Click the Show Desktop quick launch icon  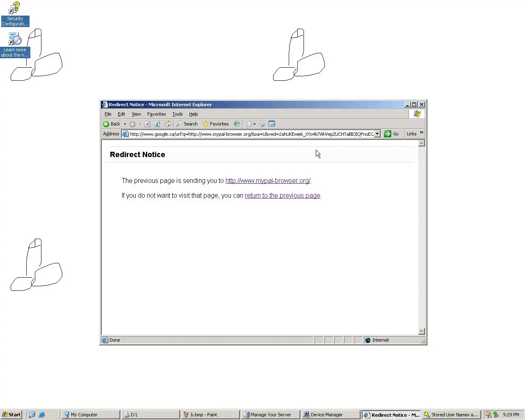coord(32,415)
